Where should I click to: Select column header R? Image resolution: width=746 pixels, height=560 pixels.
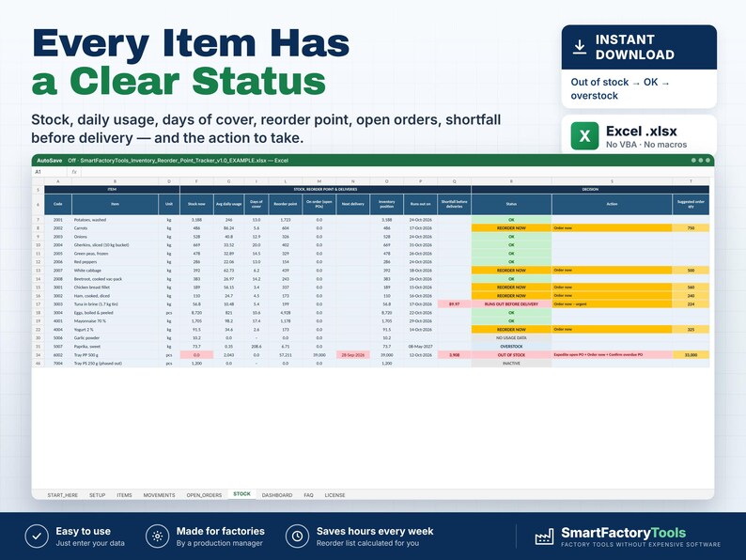coord(511,181)
